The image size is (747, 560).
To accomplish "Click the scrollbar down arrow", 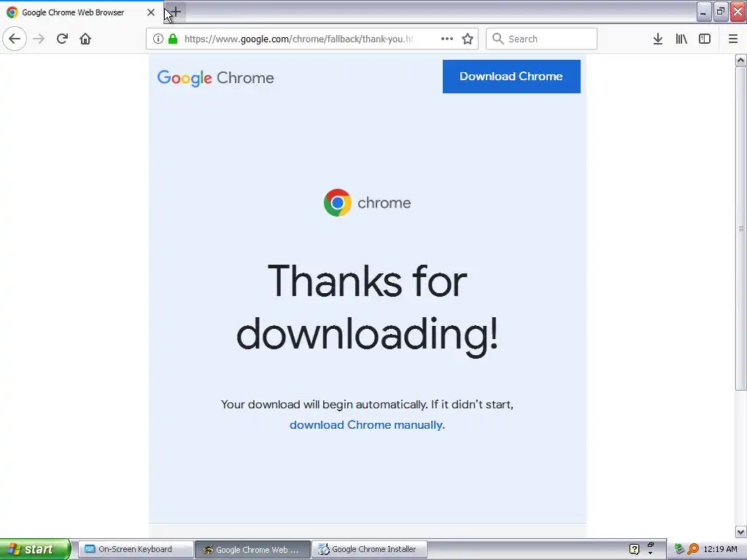I will click(x=740, y=532).
